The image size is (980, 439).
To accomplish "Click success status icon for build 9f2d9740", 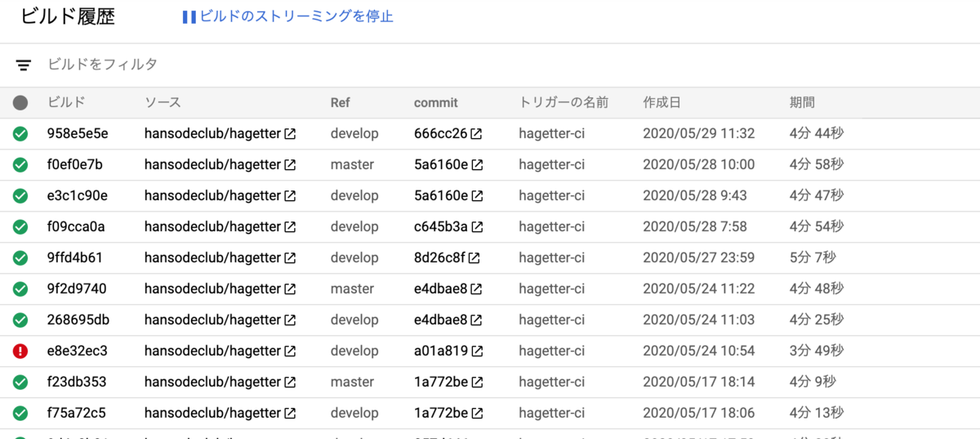I will [x=20, y=289].
